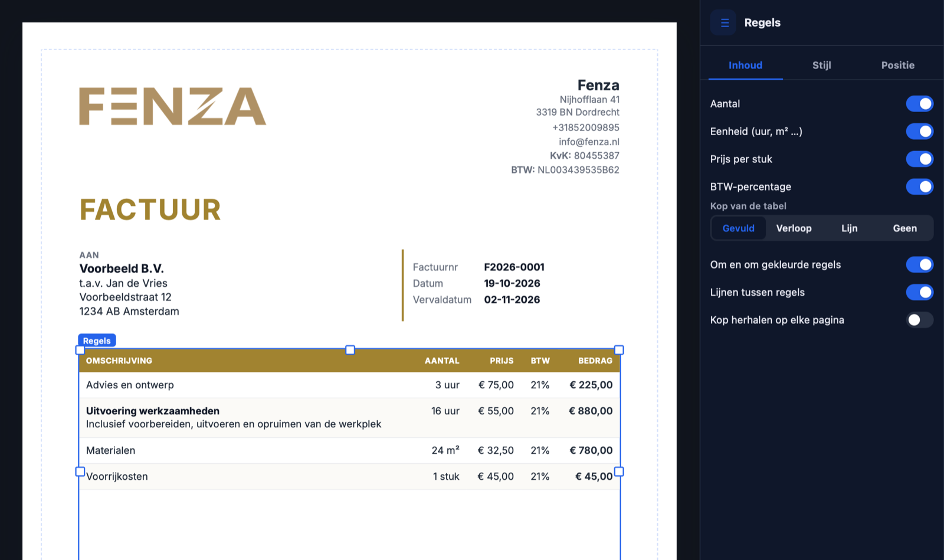944x560 pixels.
Task: Click the FACTUUR heading
Action: pyautogui.click(x=150, y=210)
